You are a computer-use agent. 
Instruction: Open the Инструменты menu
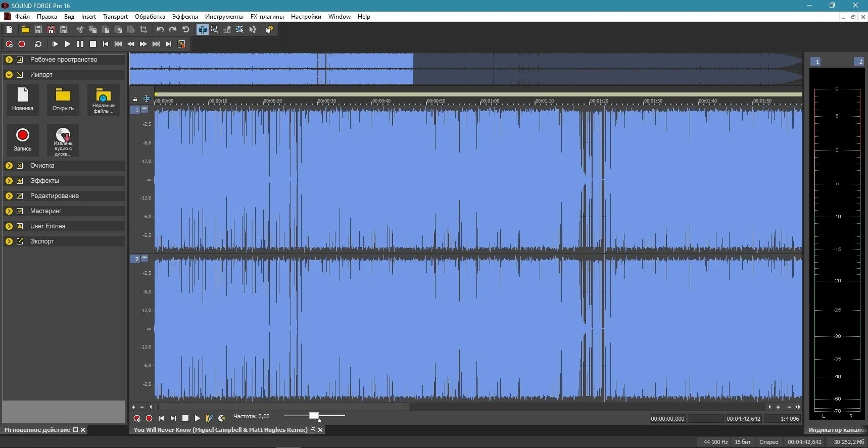coord(224,17)
